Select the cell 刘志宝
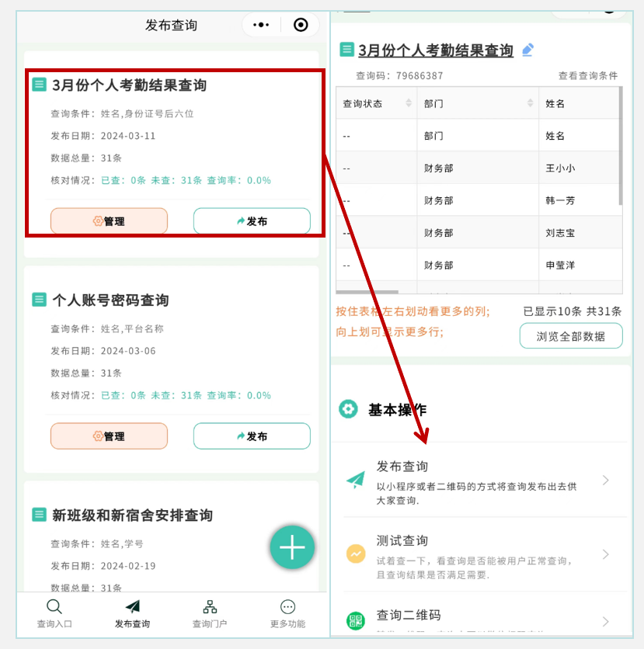The height and width of the screenshot is (649, 644). tap(580, 233)
